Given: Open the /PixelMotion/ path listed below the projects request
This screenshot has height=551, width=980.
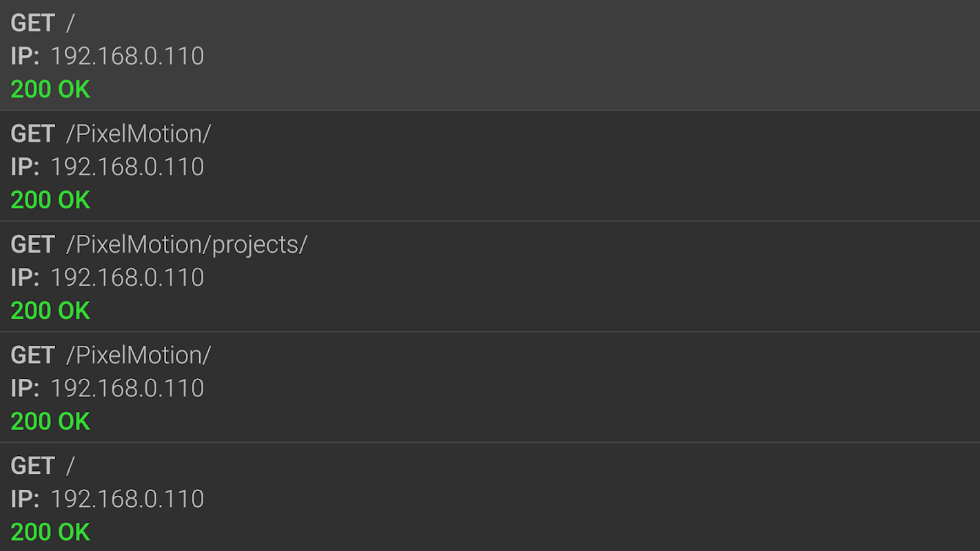Looking at the screenshot, I should 138,355.
